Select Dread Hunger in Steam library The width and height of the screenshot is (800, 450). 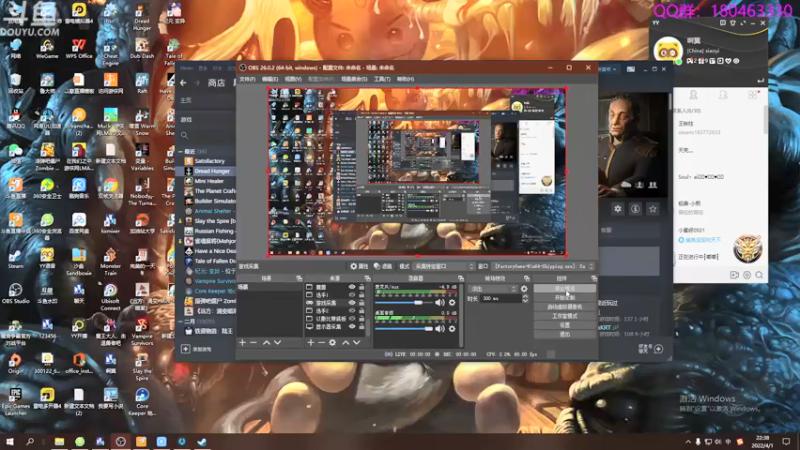coord(212,171)
